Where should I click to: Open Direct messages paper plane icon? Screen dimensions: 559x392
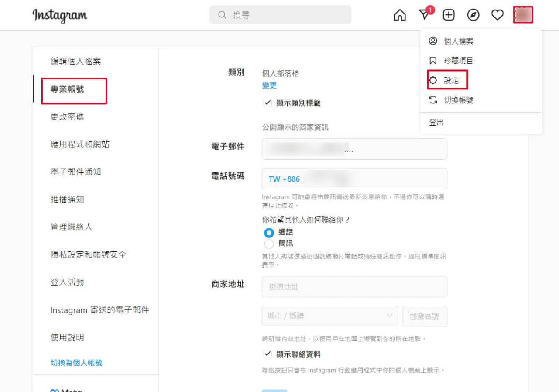423,14
